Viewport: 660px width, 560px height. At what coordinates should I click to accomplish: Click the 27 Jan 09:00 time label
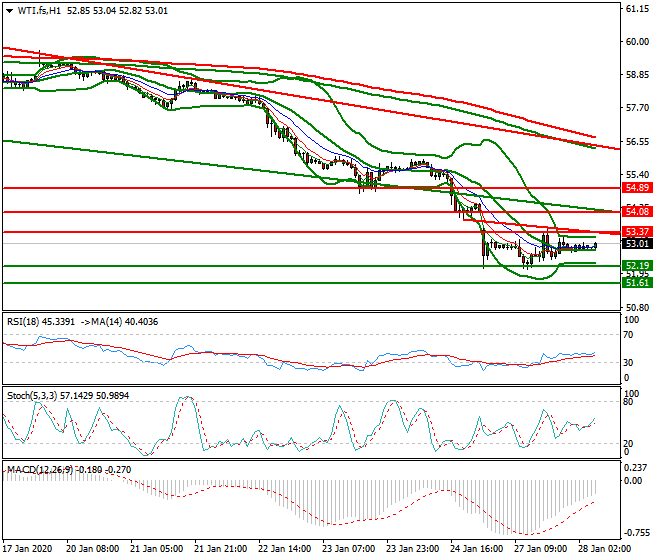[540, 549]
